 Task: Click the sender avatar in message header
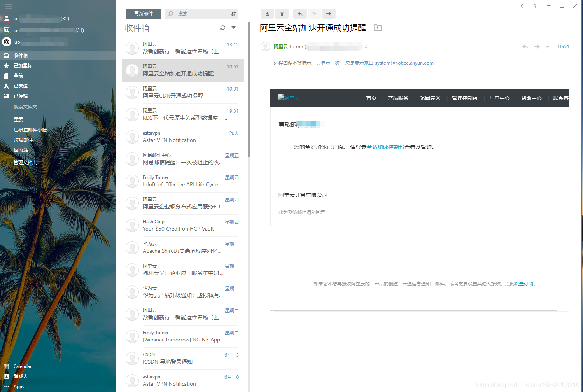(x=265, y=47)
